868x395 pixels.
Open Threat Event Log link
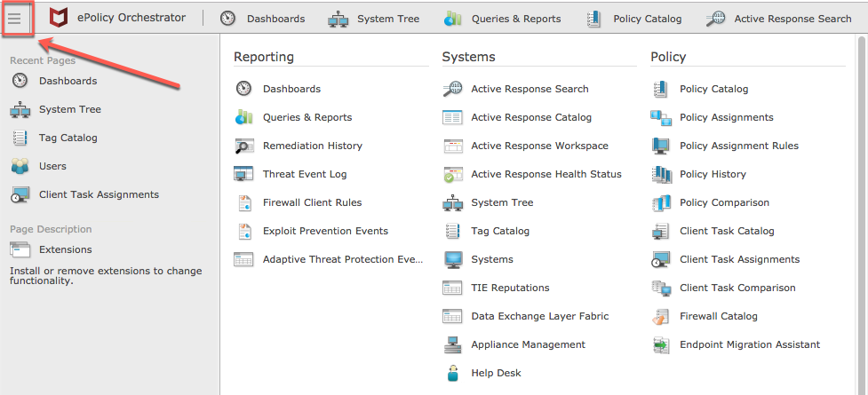click(305, 174)
